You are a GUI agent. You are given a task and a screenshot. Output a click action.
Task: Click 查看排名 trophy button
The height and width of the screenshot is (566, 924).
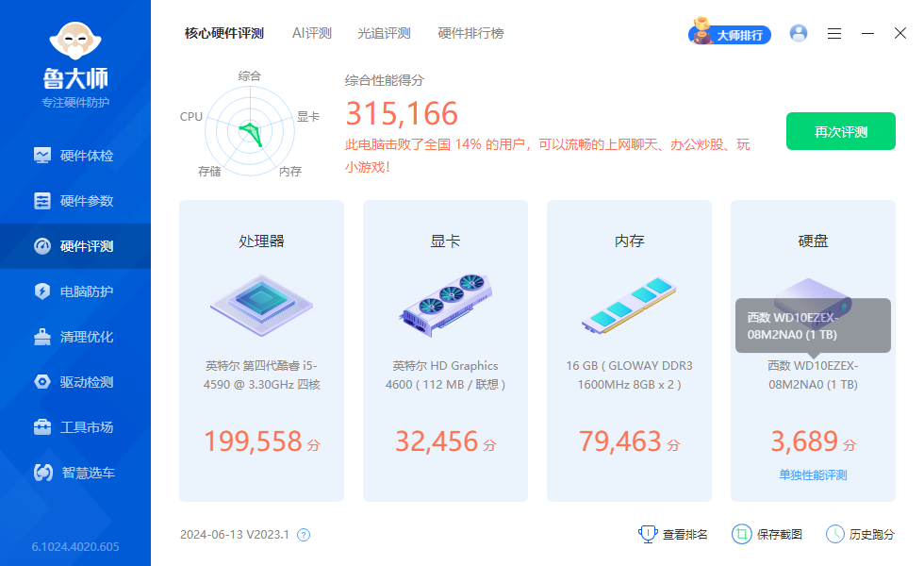(672, 534)
